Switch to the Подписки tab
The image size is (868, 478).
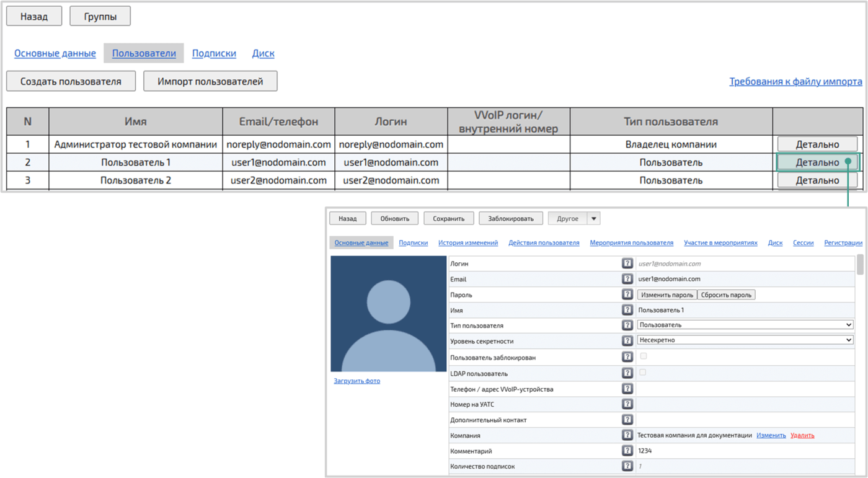(x=414, y=242)
